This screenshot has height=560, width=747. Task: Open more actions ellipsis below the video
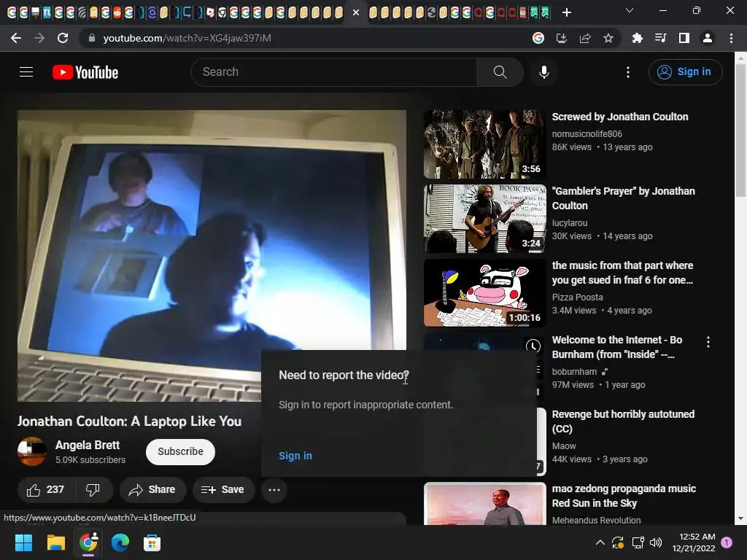pyautogui.click(x=274, y=489)
